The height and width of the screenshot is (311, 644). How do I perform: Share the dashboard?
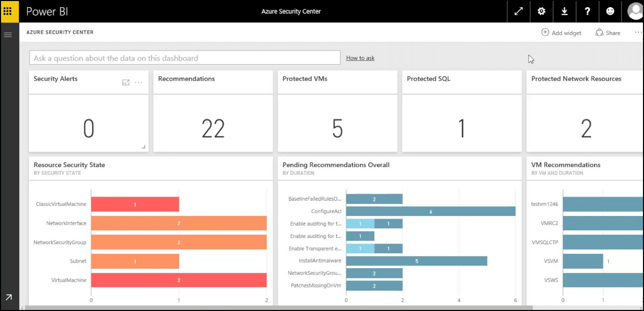click(608, 33)
